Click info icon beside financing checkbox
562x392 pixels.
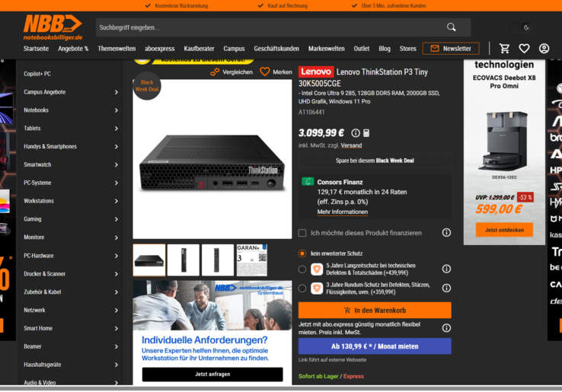(446, 233)
